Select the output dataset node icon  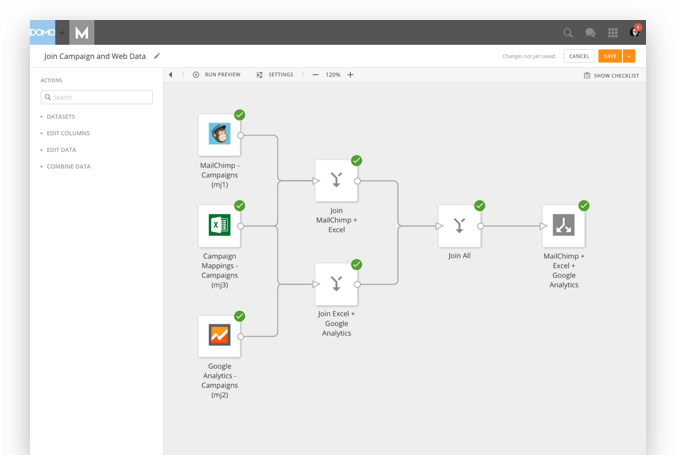(x=564, y=226)
